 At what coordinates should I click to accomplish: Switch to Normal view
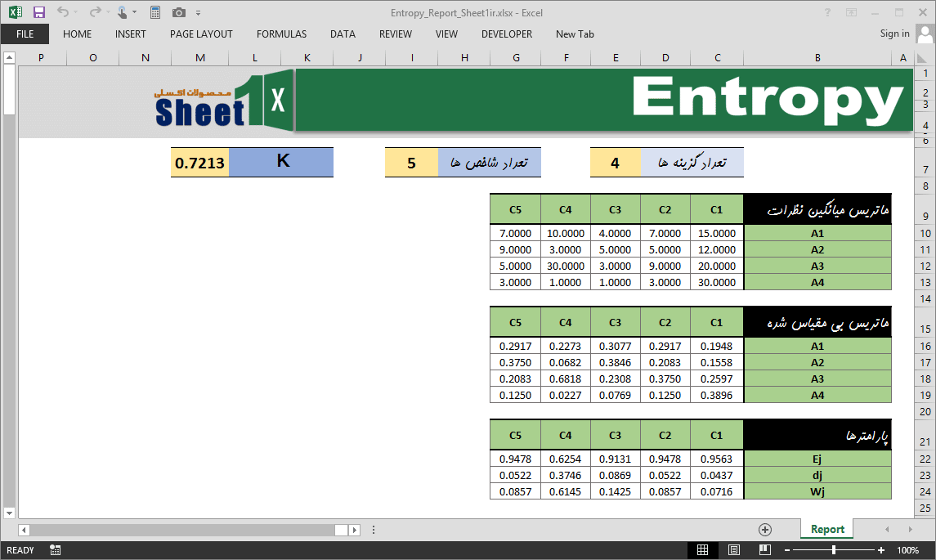point(702,550)
